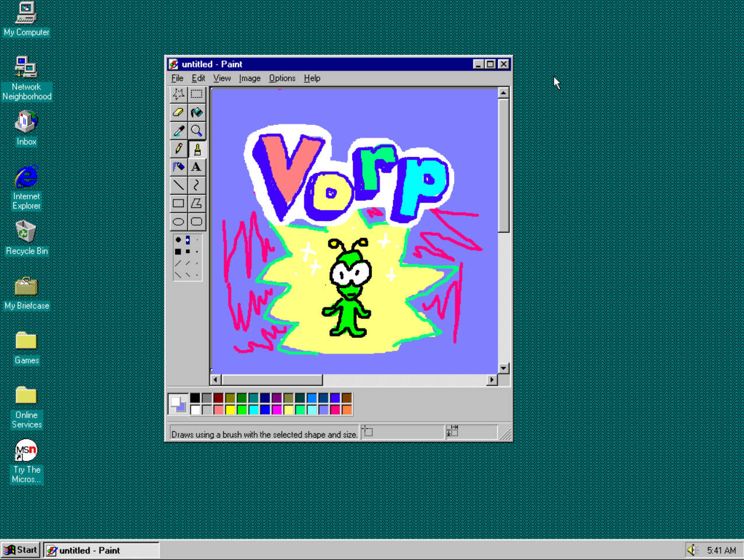
Task: Select the Magnifier tool
Action: 196,131
